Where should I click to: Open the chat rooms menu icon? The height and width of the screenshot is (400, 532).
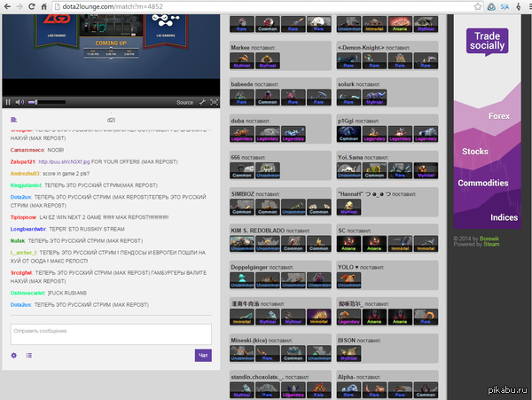coord(14,119)
